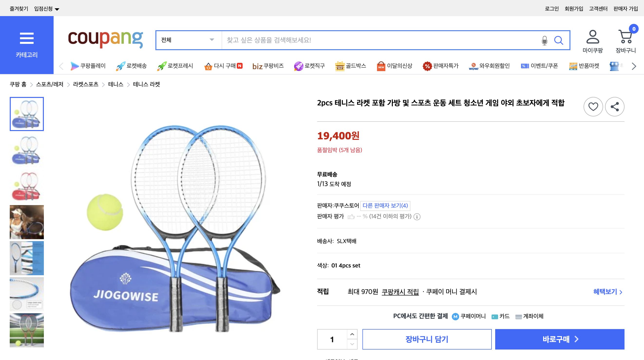Screen dimensions: 644x360
Task: Click the search magnifier icon
Action: coord(559,40)
